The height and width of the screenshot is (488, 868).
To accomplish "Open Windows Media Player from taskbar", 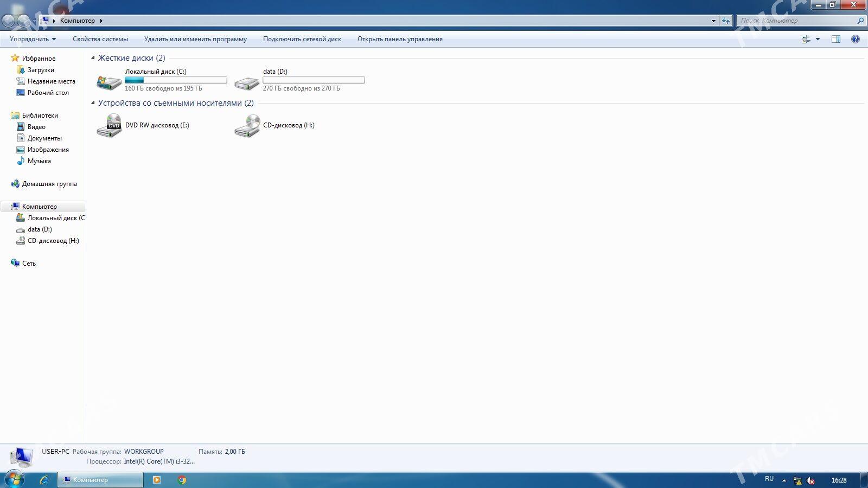I will 157,480.
